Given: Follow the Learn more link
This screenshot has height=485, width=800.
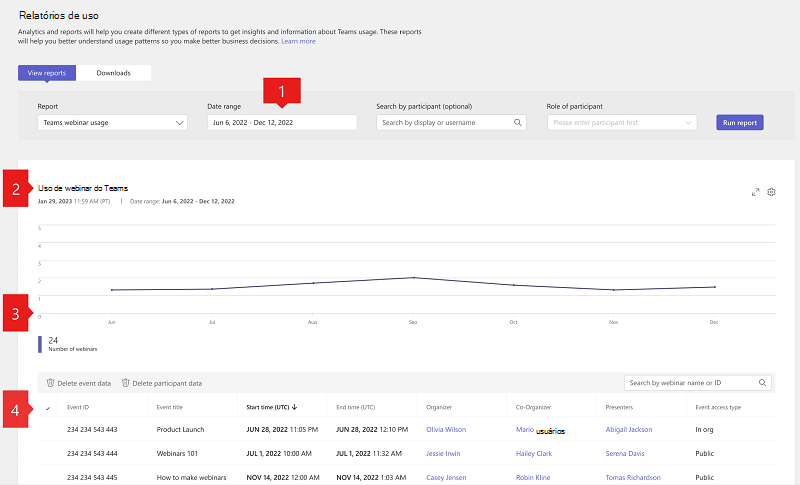Looking at the screenshot, I should [298, 41].
